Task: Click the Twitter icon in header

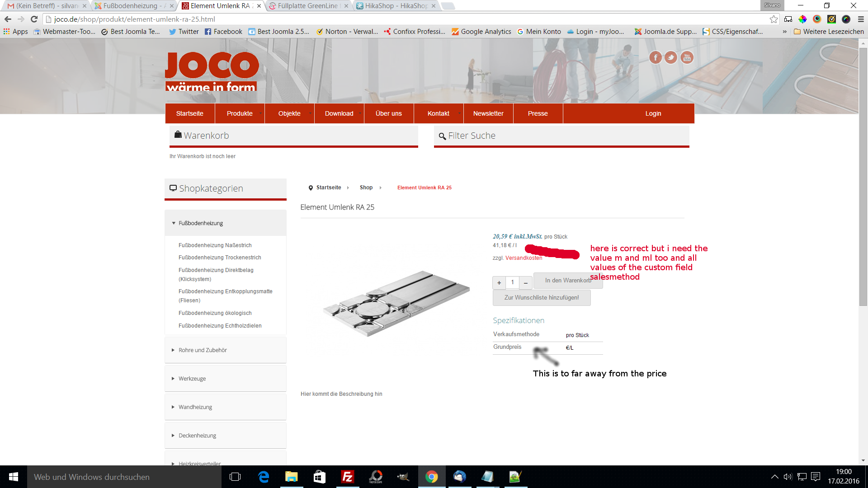Action: (x=671, y=57)
